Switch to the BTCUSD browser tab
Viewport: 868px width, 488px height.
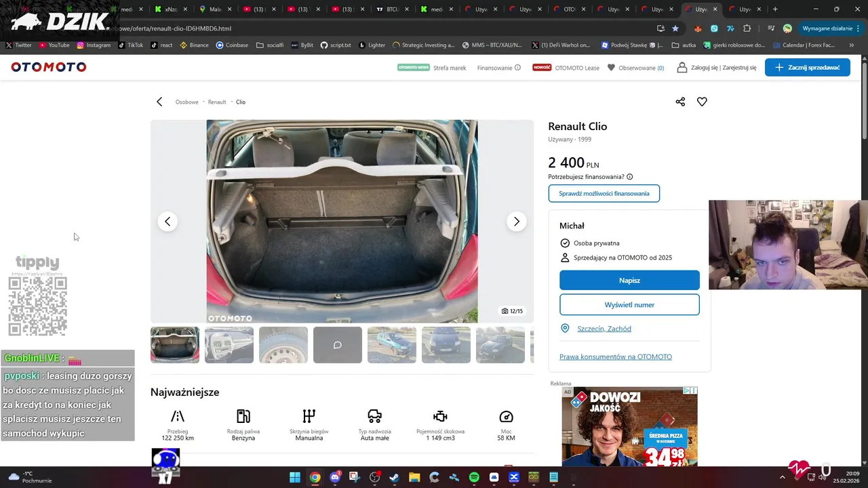click(392, 9)
